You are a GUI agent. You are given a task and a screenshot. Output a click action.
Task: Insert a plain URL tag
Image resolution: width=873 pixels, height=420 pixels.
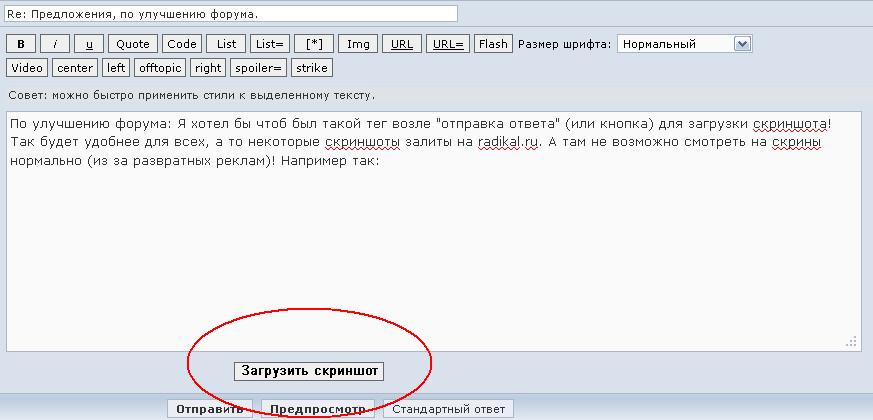(x=402, y=44)
